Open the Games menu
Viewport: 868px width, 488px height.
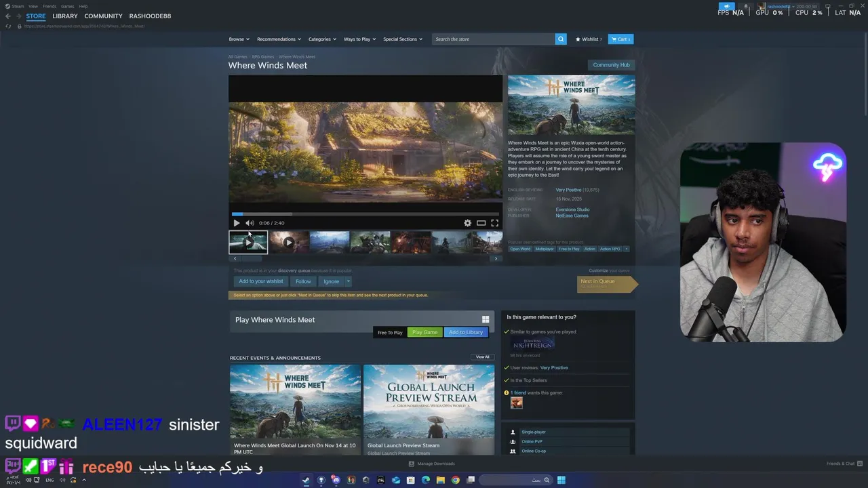68,6
